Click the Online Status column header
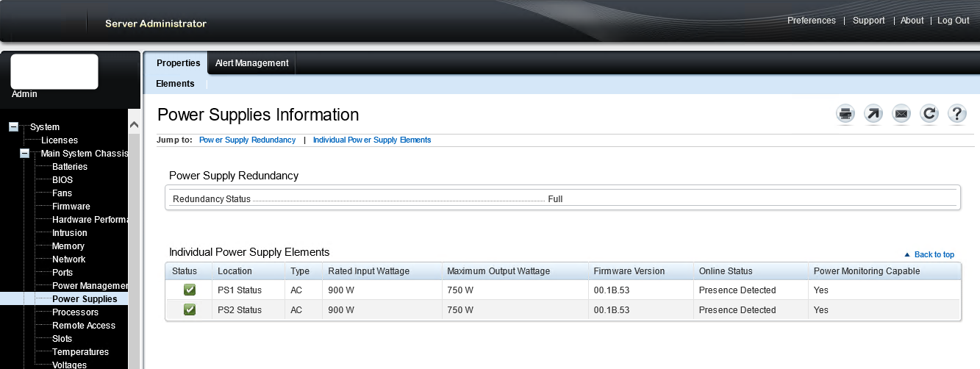The image size is (980, 369). [726, 271]
